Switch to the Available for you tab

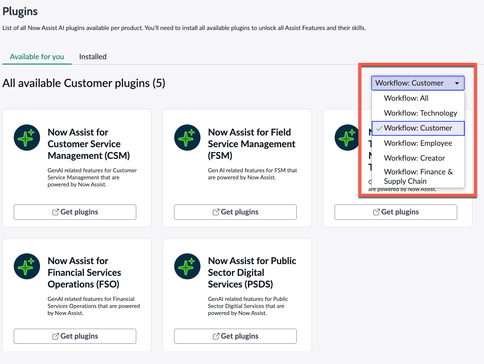37,57
